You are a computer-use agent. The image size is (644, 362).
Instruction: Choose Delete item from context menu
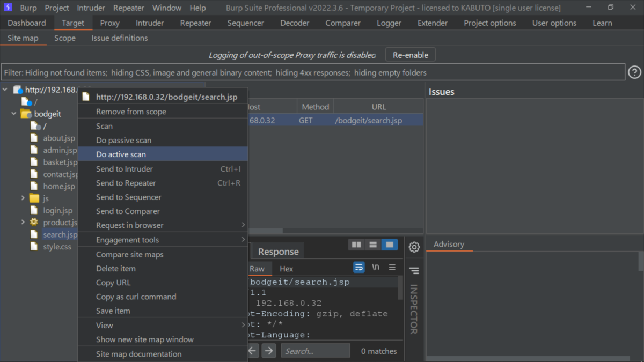pyautogui.click(x=163, y=268)
